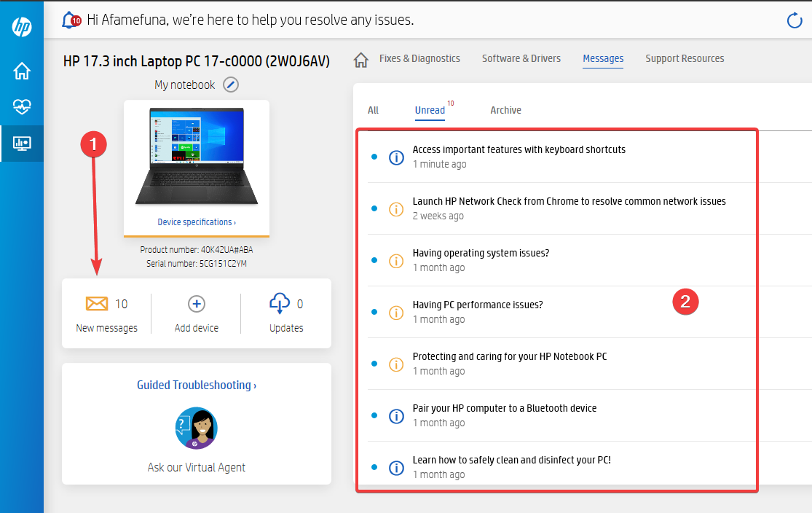Click the refresh icon at top right
This screenshot has width=812, height=513.
(795, 20)
